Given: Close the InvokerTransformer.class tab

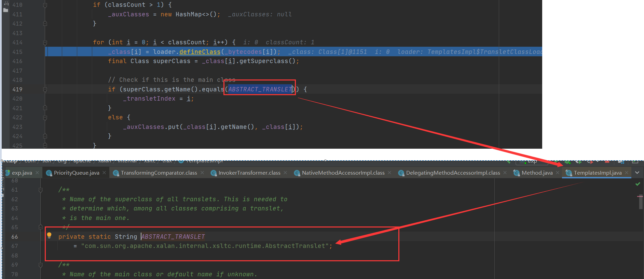Looking at the screenshot, I should [285, 173].
